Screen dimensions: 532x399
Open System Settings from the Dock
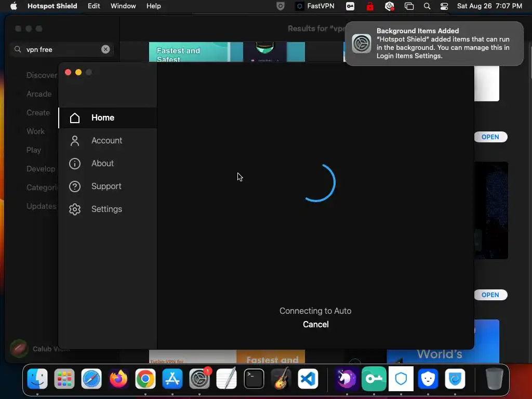pyautogui.click(x=199, y=379)
